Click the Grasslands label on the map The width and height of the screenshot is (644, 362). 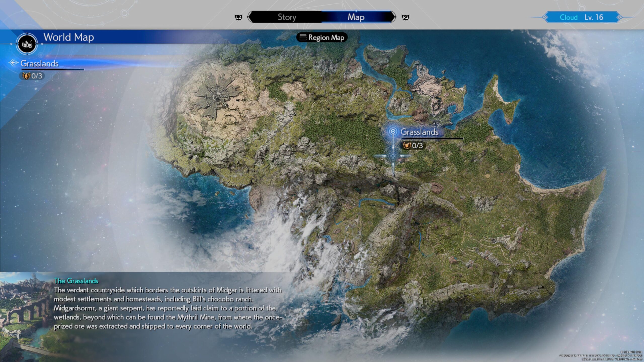(419, 132)
